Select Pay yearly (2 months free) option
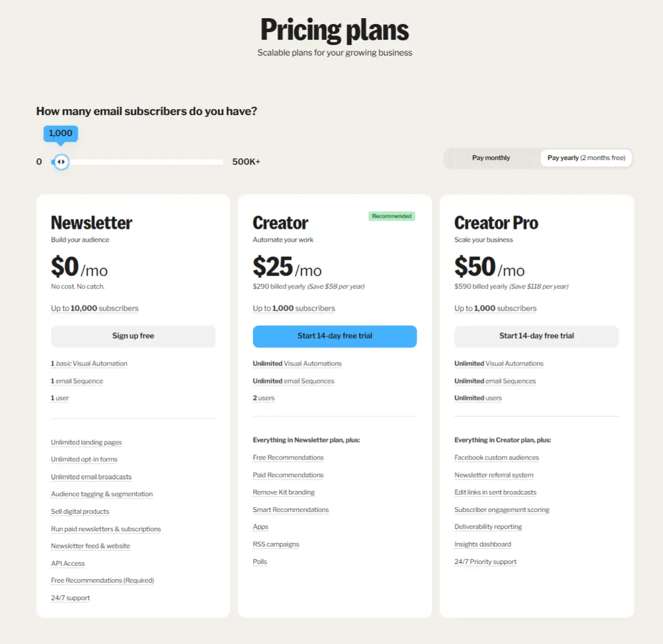The image size is (663, 644). tap(585, 158)
